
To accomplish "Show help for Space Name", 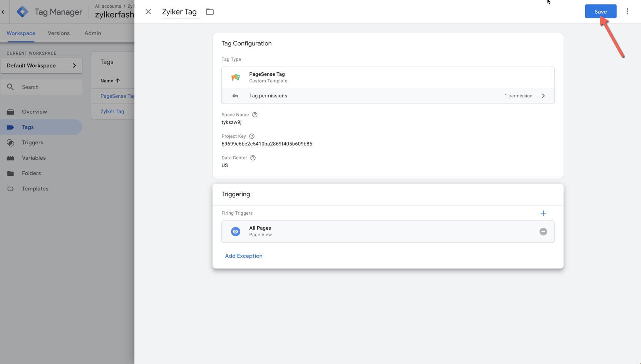I will (254, 115).
